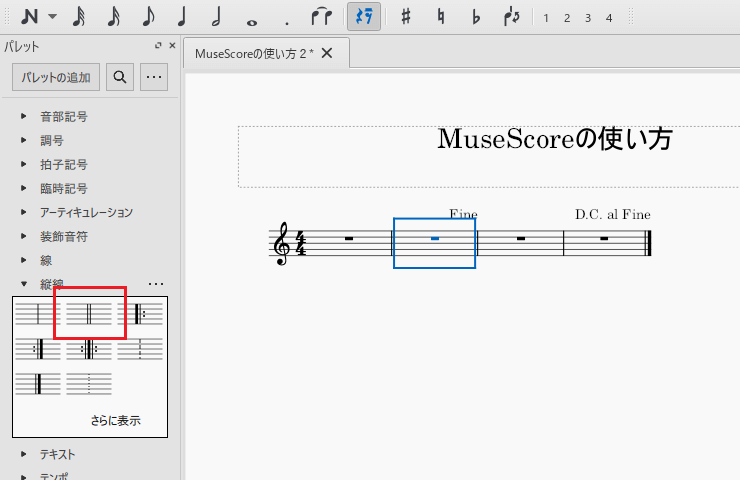The width and height of the screenshot is (740, 480).
Task: Toggle note input mode N icon
Action: [30, 17]
